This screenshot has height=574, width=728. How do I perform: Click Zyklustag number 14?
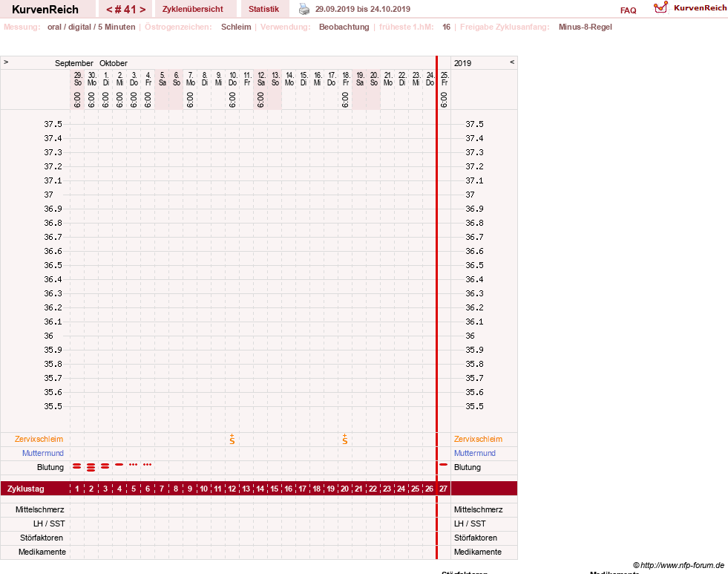pos(260,489)
